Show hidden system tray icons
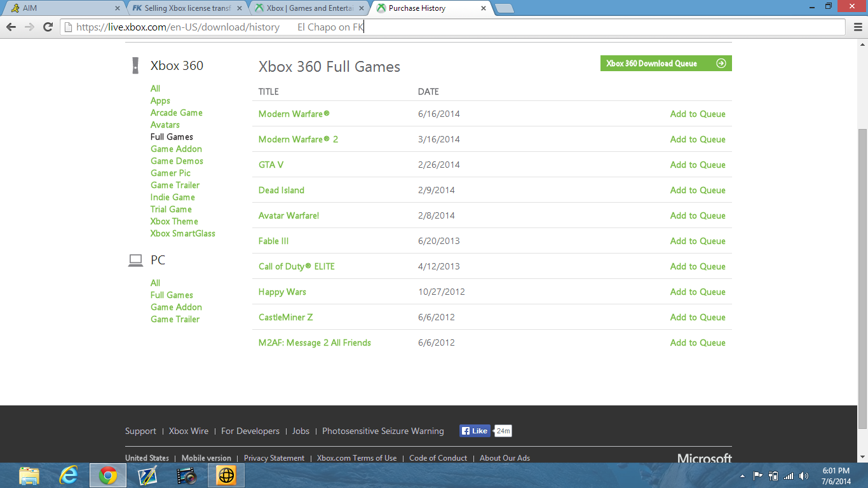Image resolution: width=868 pixels, height=488 pixels. click(742, 476)
